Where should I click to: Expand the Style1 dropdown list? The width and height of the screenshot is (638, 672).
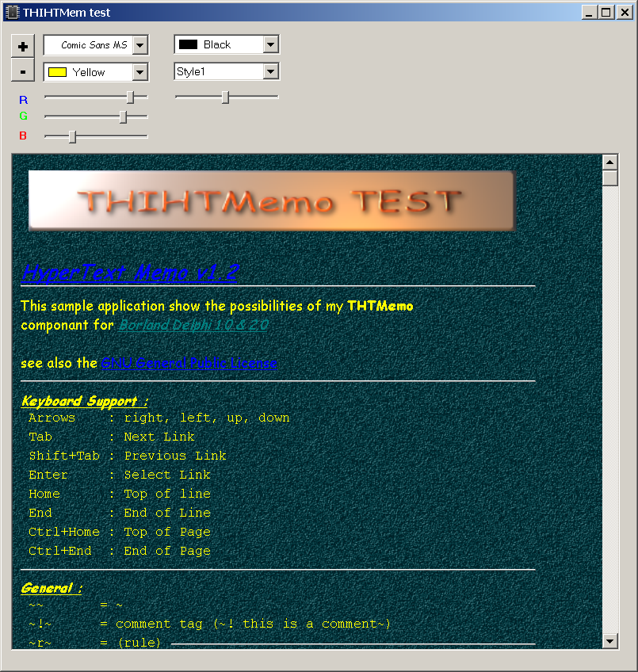pos(271,71)
